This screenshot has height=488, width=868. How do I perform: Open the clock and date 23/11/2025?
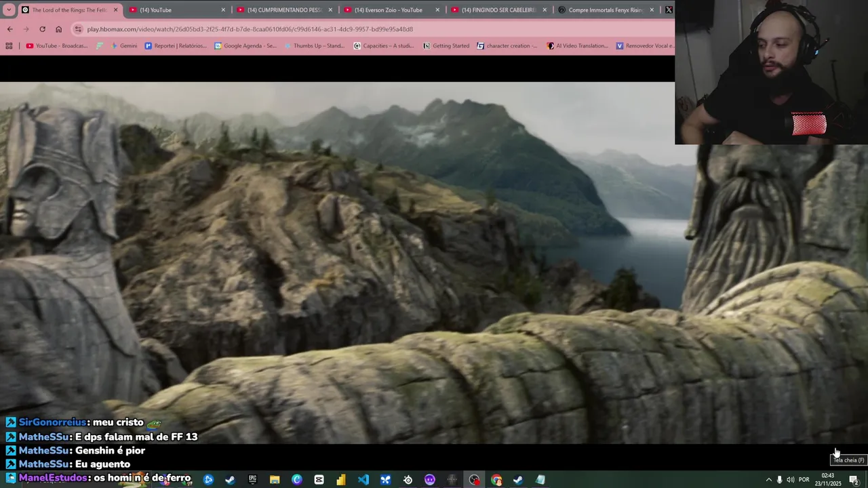(828, 480)
